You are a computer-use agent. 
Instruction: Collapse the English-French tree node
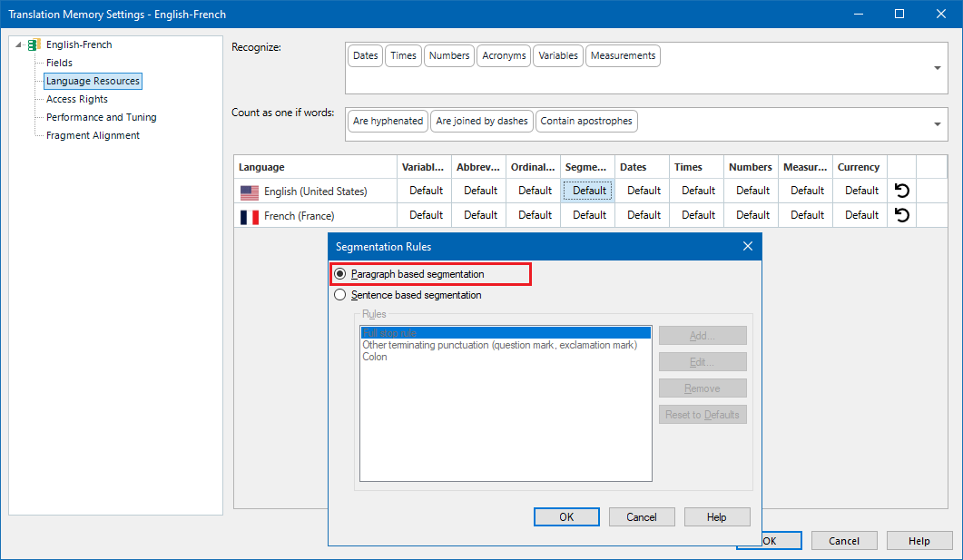point(19,44)
